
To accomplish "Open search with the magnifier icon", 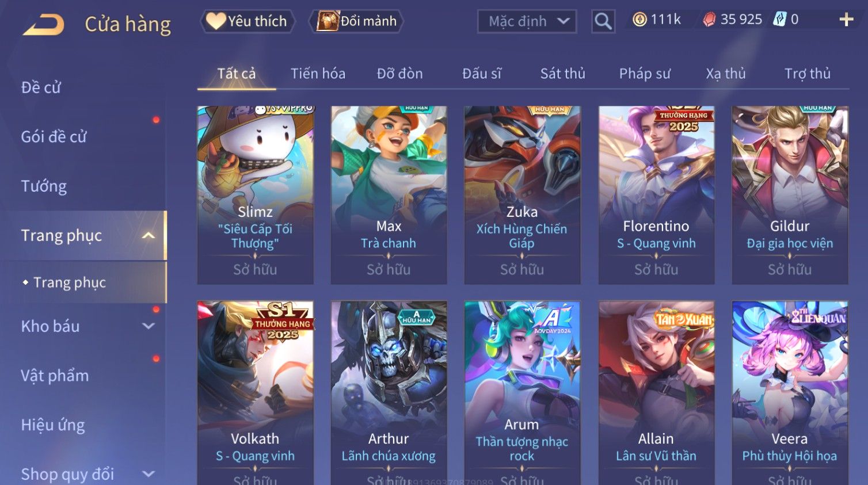I will coord(603,21).
